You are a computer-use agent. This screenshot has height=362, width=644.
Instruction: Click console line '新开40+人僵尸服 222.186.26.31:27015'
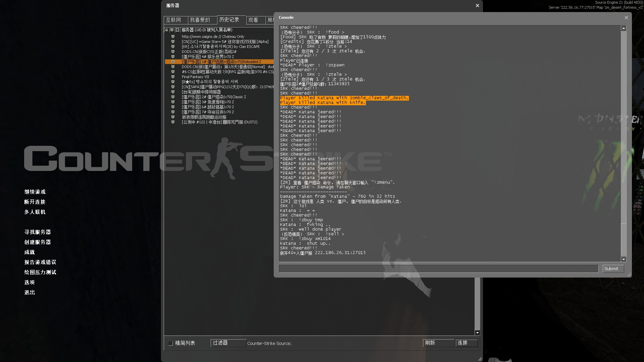coord(323,253)
